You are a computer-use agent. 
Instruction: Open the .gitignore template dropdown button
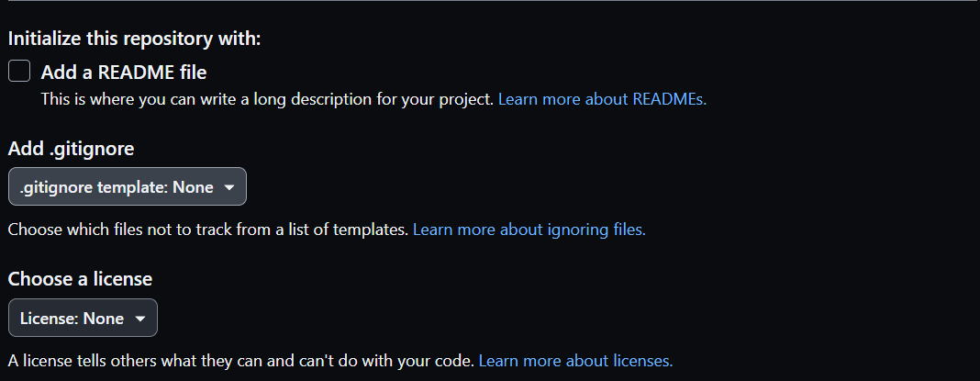click(128, 186)
